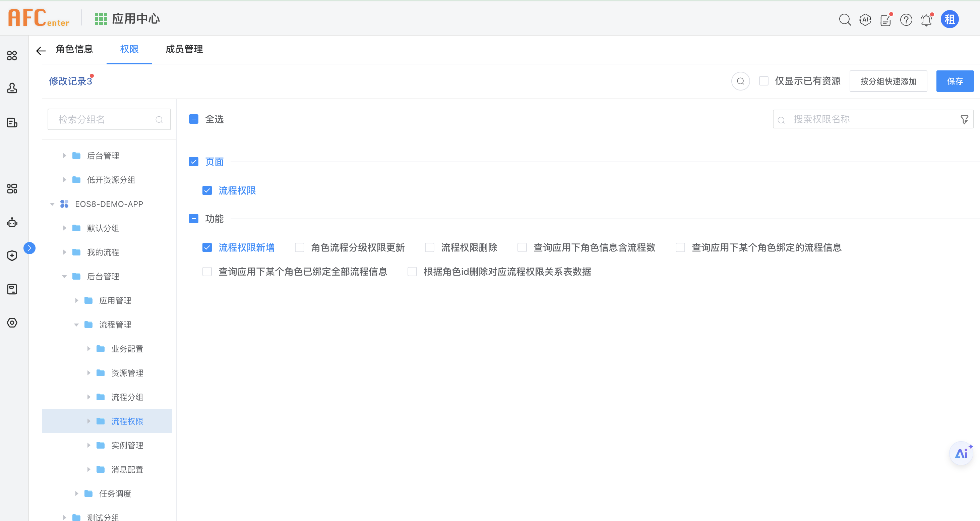
Task: Click the help question mark icon
Action: (906, 20)
